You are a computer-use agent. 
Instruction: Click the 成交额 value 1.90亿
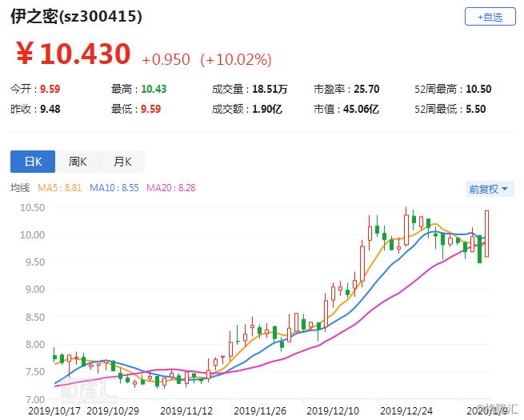click(x=267, y=110)
